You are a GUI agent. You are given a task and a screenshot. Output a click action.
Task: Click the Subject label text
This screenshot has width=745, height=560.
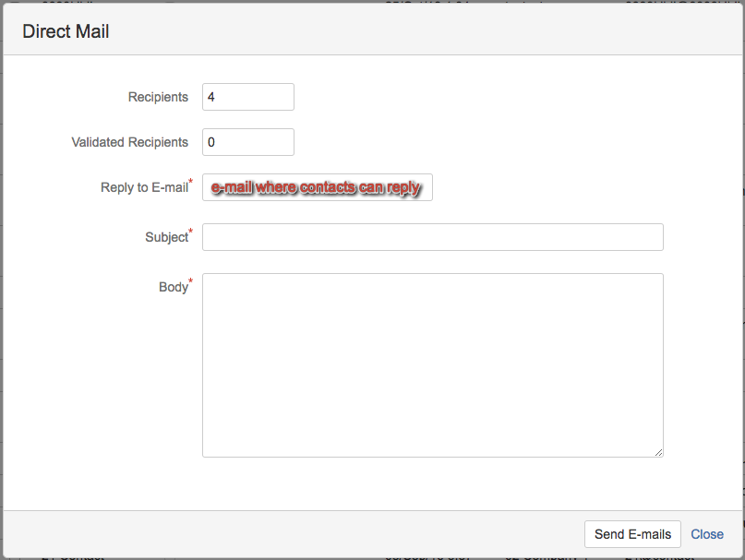point(166,237)
